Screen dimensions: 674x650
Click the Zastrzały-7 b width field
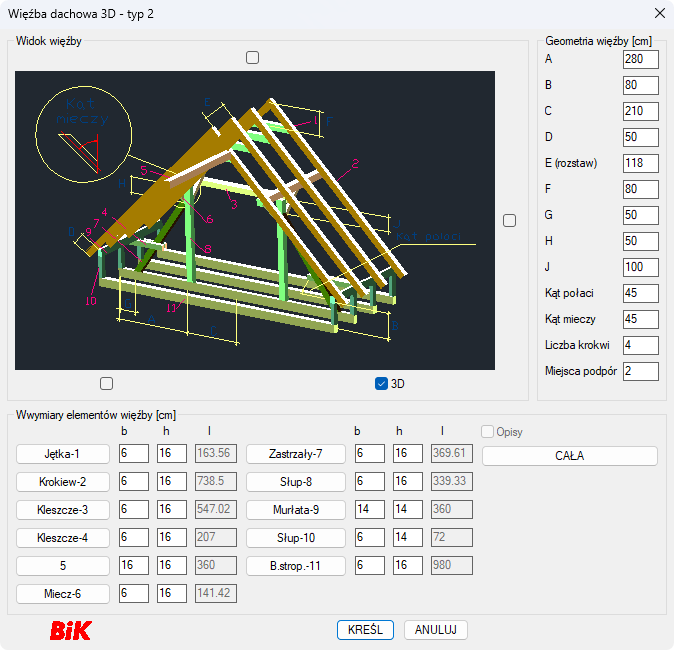point(370,454)
